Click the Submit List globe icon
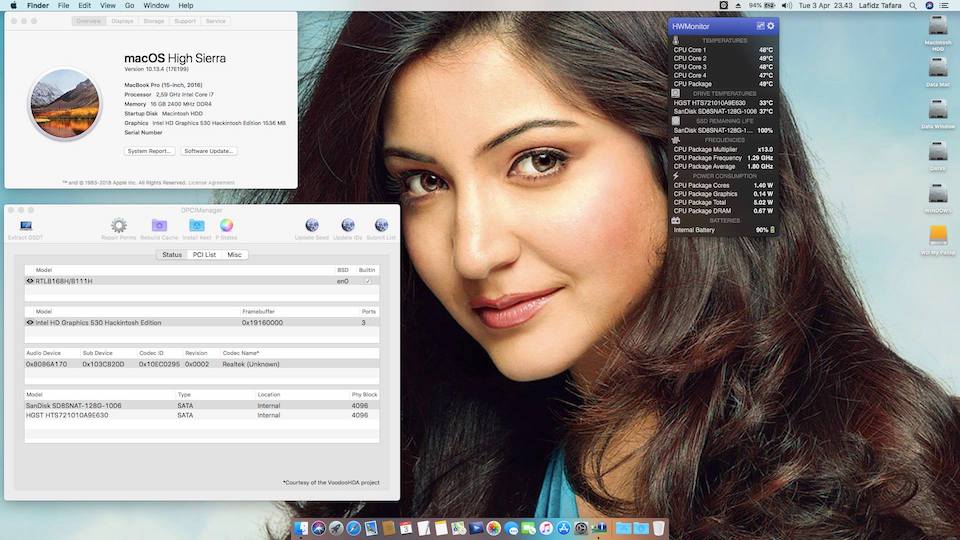 coord(381,226)
